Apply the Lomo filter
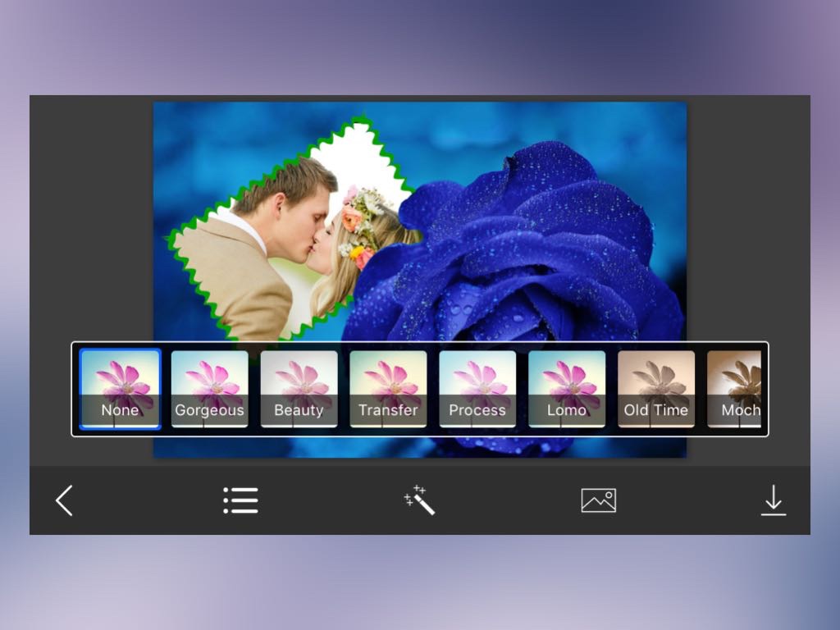Screen dimensions: 840x630 click(567, 389)
